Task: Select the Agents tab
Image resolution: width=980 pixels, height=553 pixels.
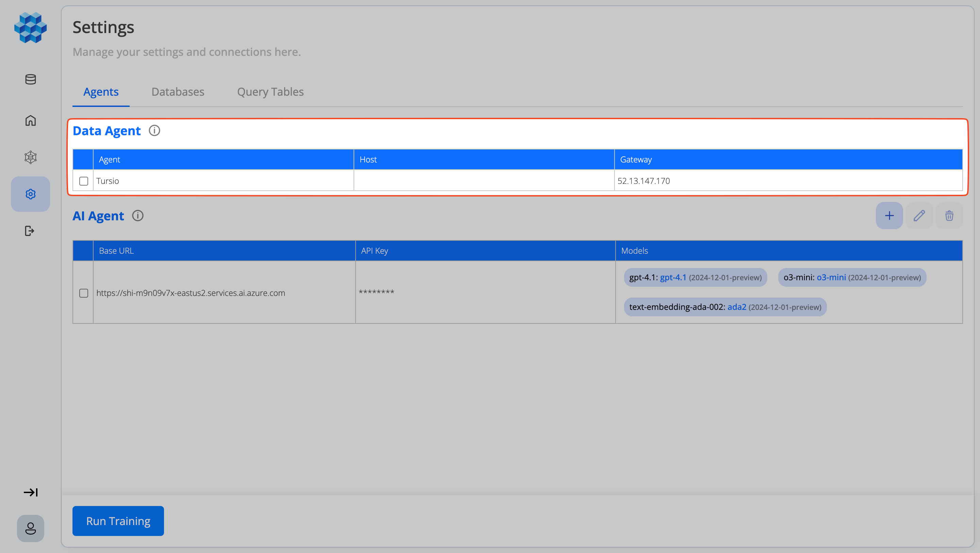Action: (x=101, y=92)
